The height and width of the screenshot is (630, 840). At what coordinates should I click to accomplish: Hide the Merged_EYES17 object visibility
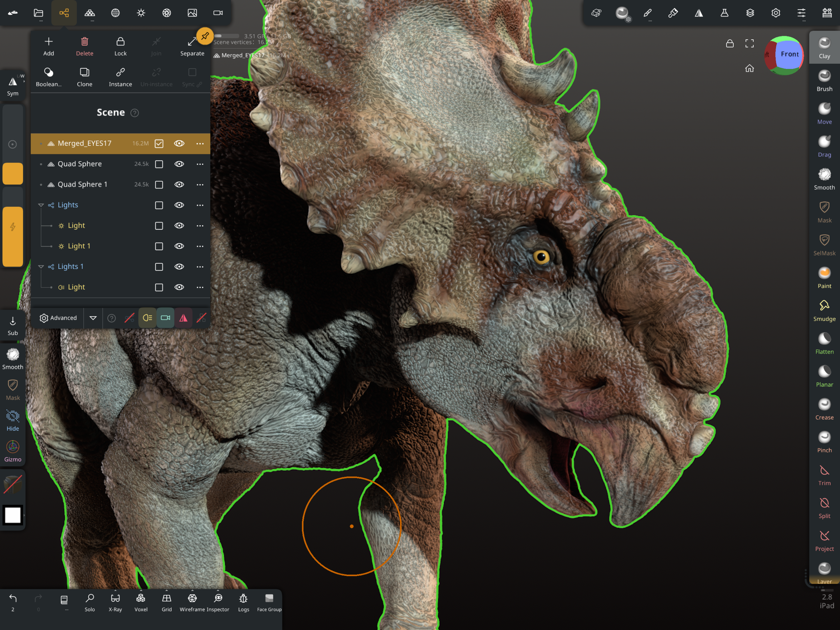pos(179,144)
